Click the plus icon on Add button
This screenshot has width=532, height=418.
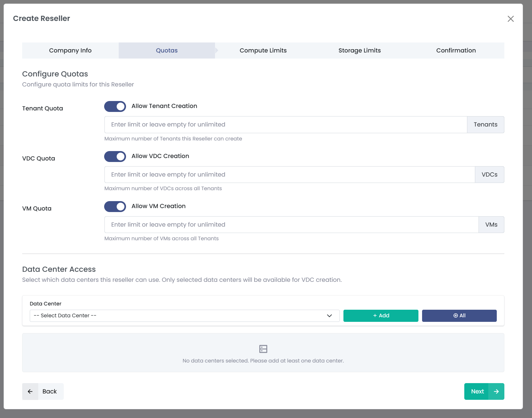click(375, 315)
